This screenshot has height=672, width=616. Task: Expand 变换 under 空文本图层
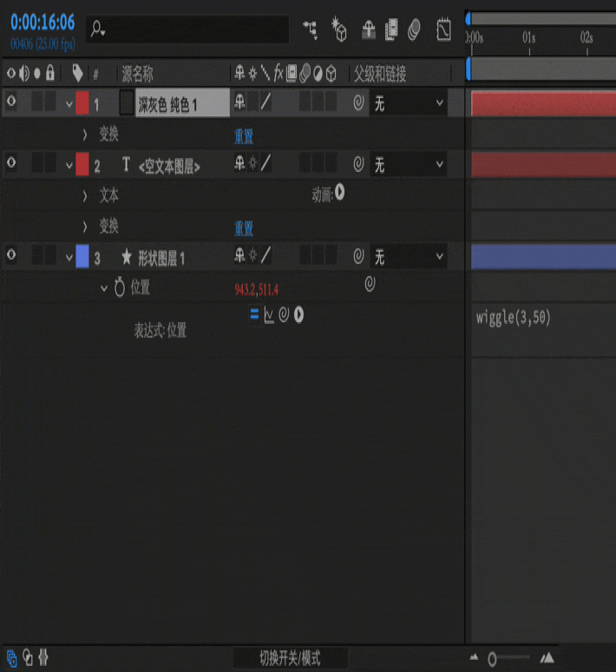tap(85, 227)
